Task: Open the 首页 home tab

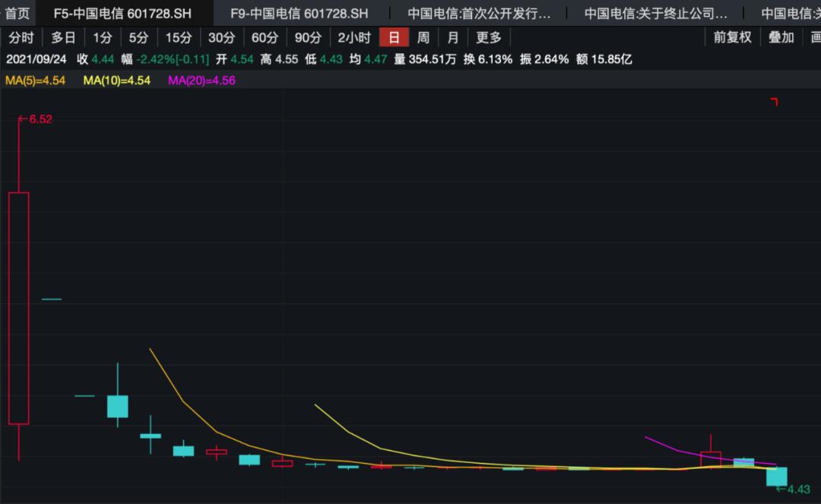Action: pyautogui.click(x=17, y=13)
